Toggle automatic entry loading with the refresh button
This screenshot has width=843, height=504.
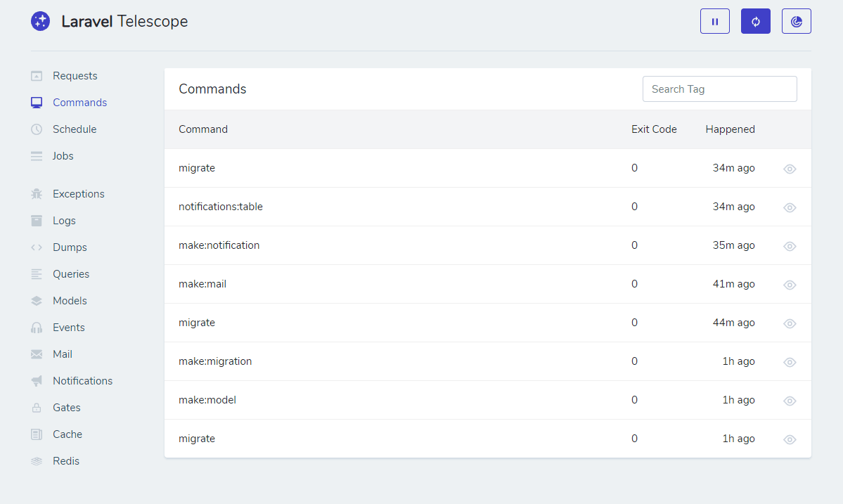pos(755,21)
